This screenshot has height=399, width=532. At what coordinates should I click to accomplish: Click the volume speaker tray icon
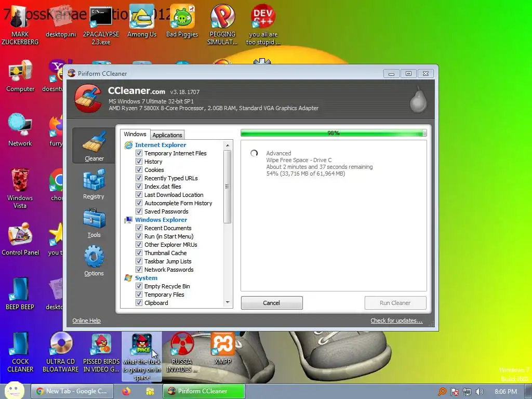tap(480, 392)
